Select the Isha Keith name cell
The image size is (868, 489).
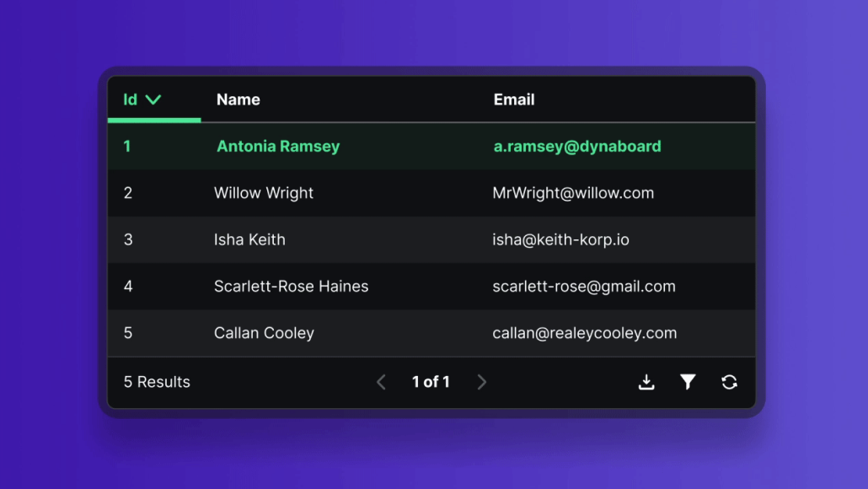249,239
